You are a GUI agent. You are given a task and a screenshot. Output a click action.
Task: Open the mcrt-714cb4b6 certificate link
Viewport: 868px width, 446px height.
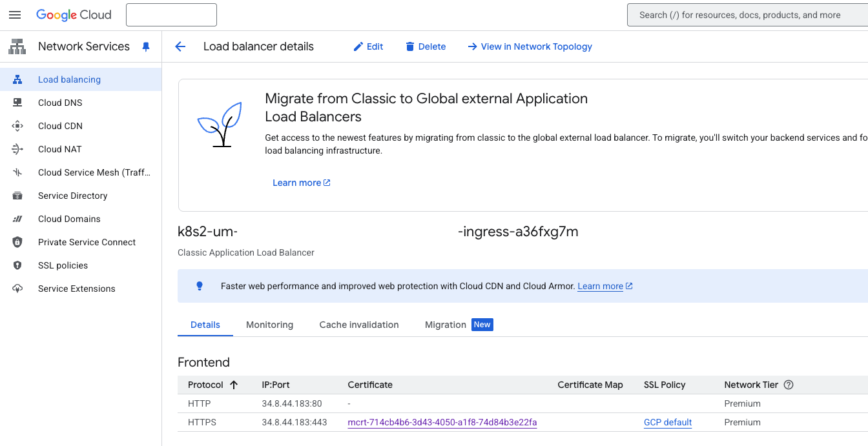pos(442,423)
